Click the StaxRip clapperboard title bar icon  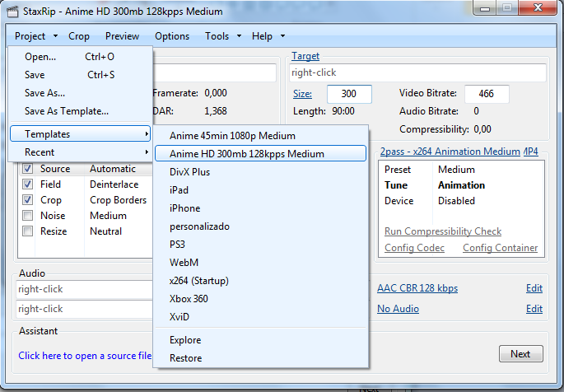click(x=12, y=12)
